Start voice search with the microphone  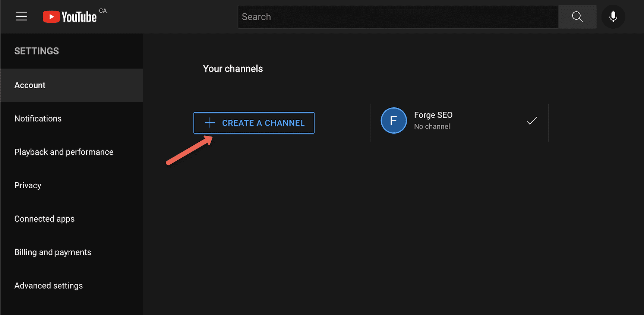613,17
